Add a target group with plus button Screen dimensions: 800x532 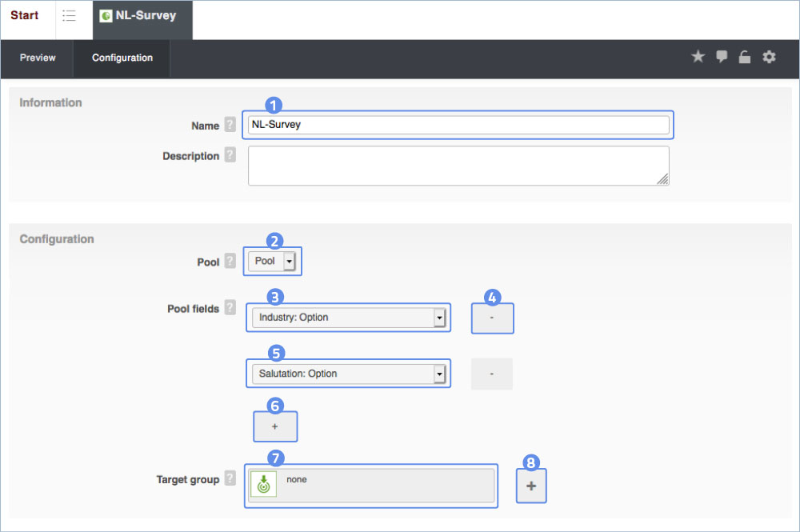(x=531, y=486)
